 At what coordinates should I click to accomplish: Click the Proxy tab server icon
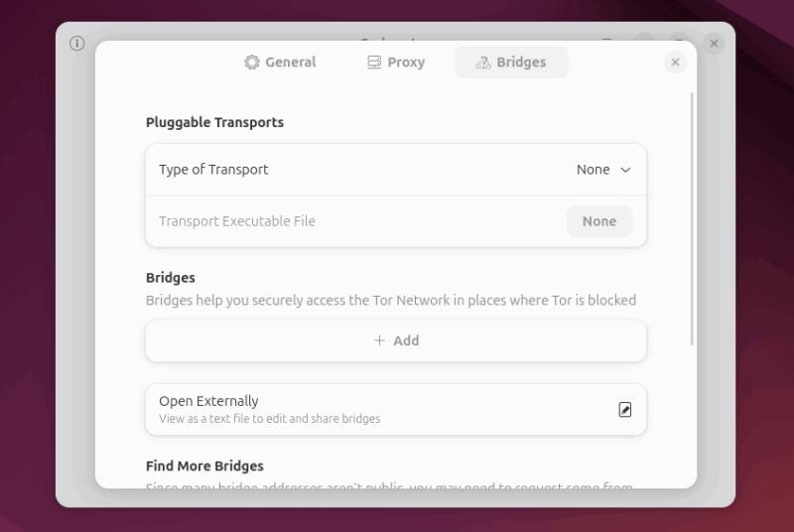click(x=374, y=62)
